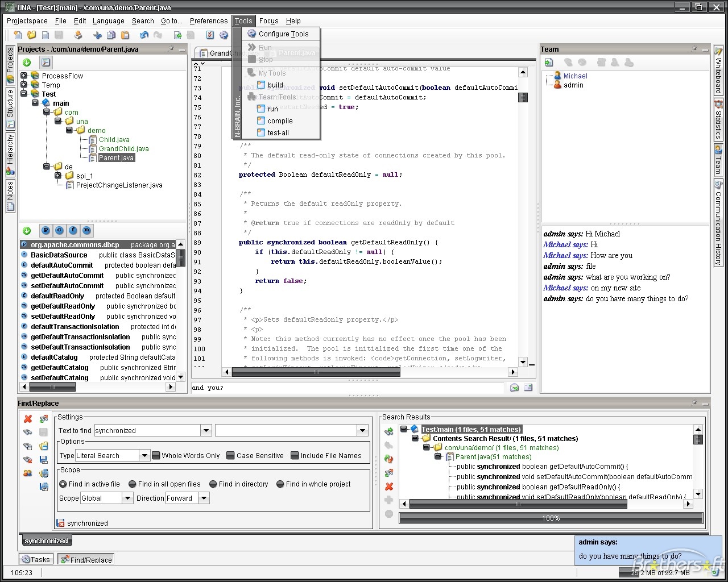Expand the ProcessFlow project node
The width and height of the screenshot is (728, 582).
point(24,76)
